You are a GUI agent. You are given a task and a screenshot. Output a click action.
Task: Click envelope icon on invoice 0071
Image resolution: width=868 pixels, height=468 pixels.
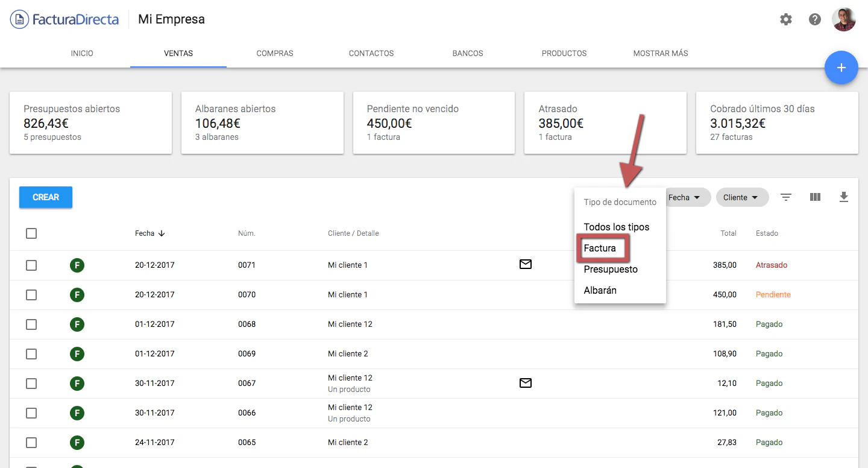coord(526,264)
